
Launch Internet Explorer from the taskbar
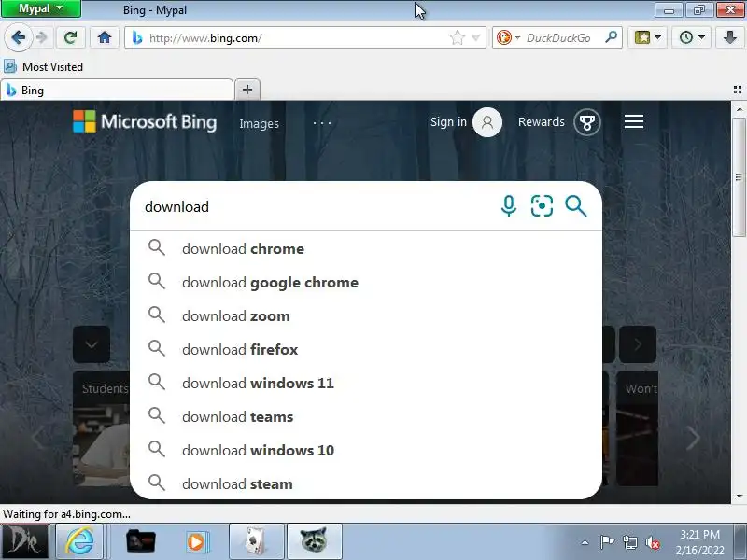pyautogui.click(x=79, y=541)
